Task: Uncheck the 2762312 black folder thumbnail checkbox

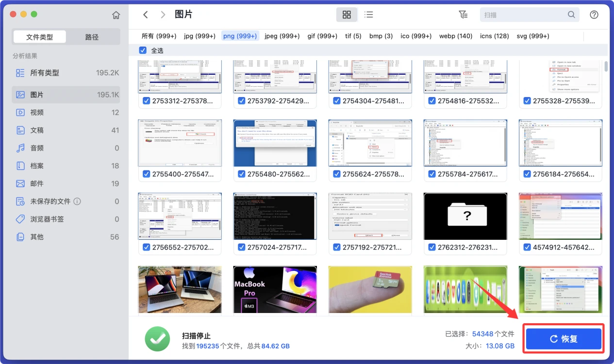Action: [431, 247]
